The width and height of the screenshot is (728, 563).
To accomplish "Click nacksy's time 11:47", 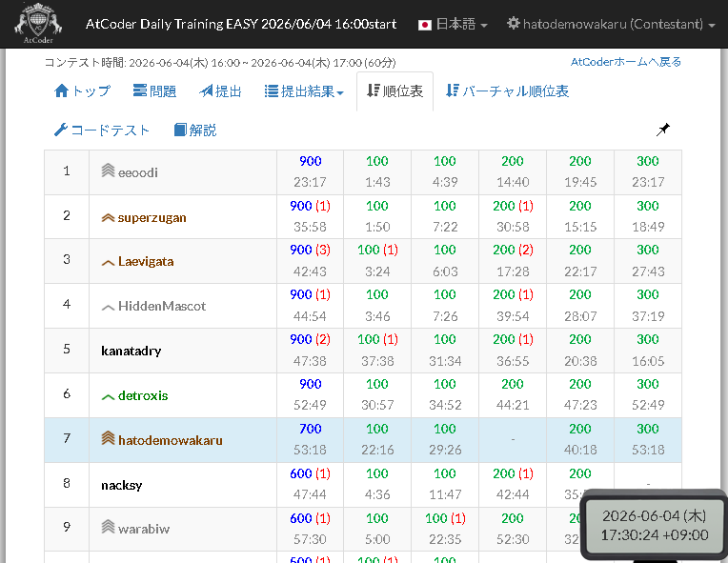I will [x=445, y=494].
